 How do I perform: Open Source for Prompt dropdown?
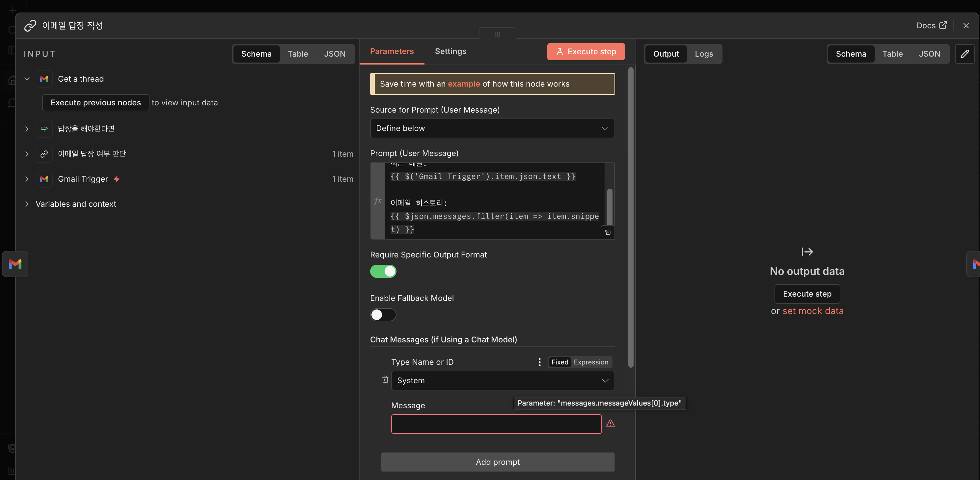492,128
